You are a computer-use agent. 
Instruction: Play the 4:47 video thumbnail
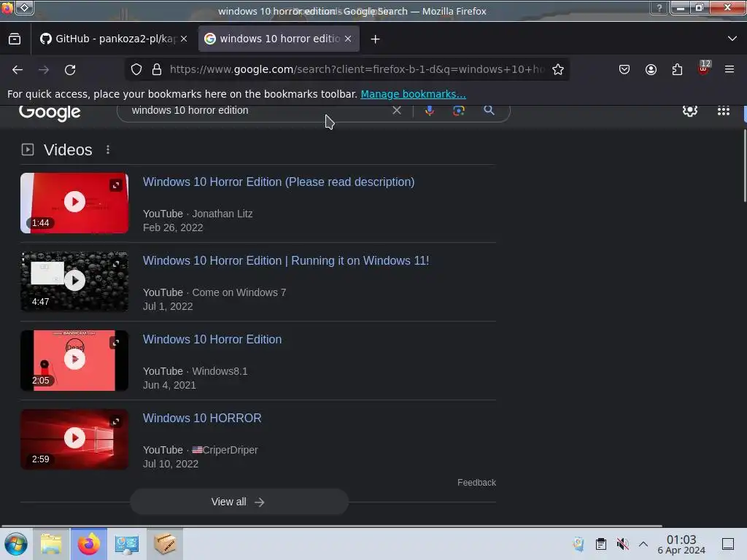(x=74, y=281)
